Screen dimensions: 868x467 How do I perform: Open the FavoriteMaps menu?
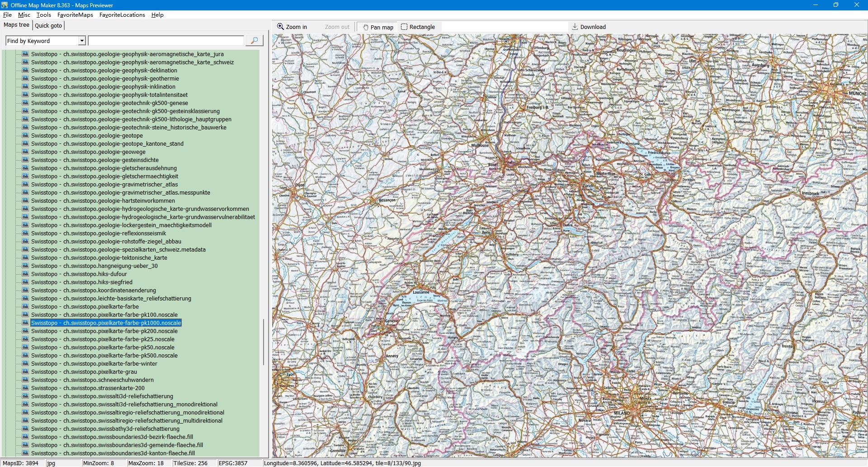(75, 14)
